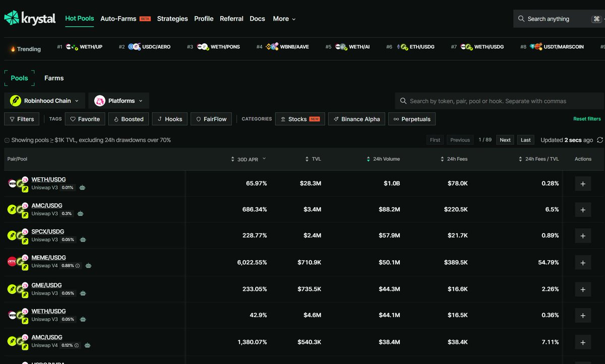Sort pools by the 24h Volume column

click(383, 159)
